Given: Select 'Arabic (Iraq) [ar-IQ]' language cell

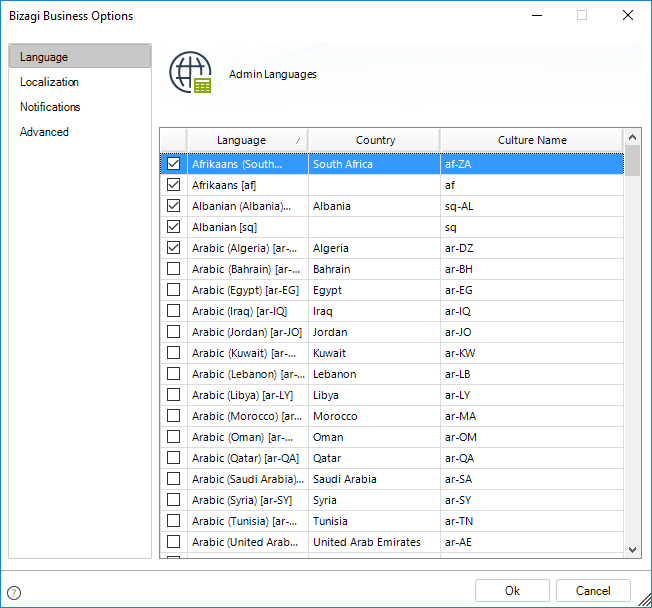Looking at the screenshot, I should pyautogui.click(x=248, y=311).
